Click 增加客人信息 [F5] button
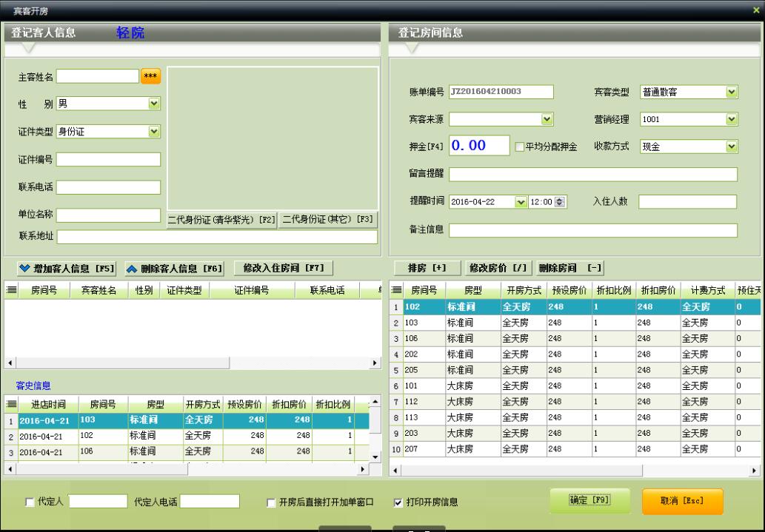This screenshot has height=532, width=765. point(67,269)
